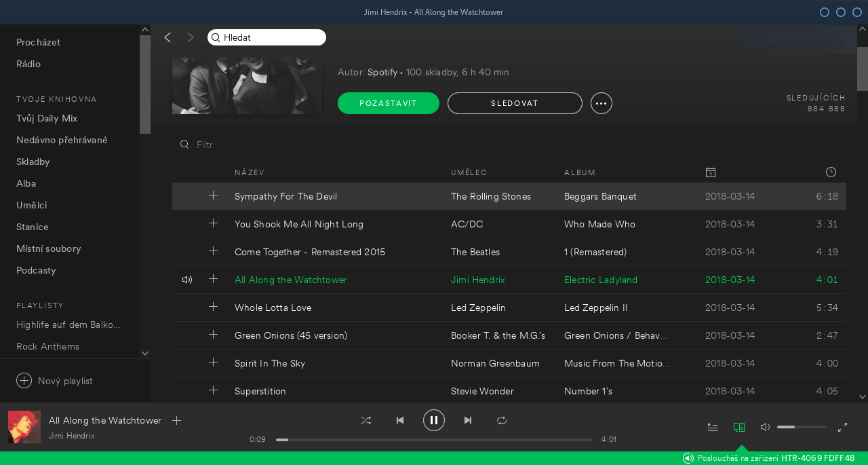Image resolution: width=868 pixels, height=465 pixels.
Task: Skip to next track
Action: [x=468, y=420]
